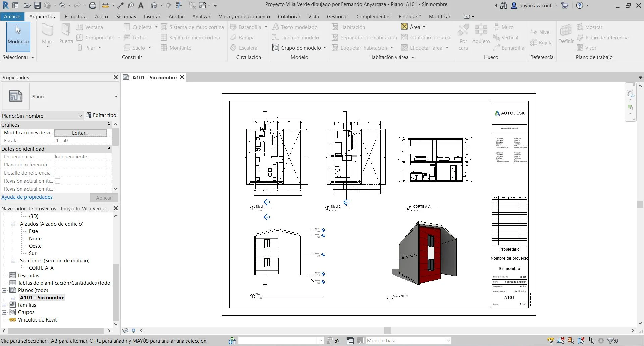Screen dimensions: 644x346
Task: Collapse the Datos de identidad section
Action: click(109, 149)
